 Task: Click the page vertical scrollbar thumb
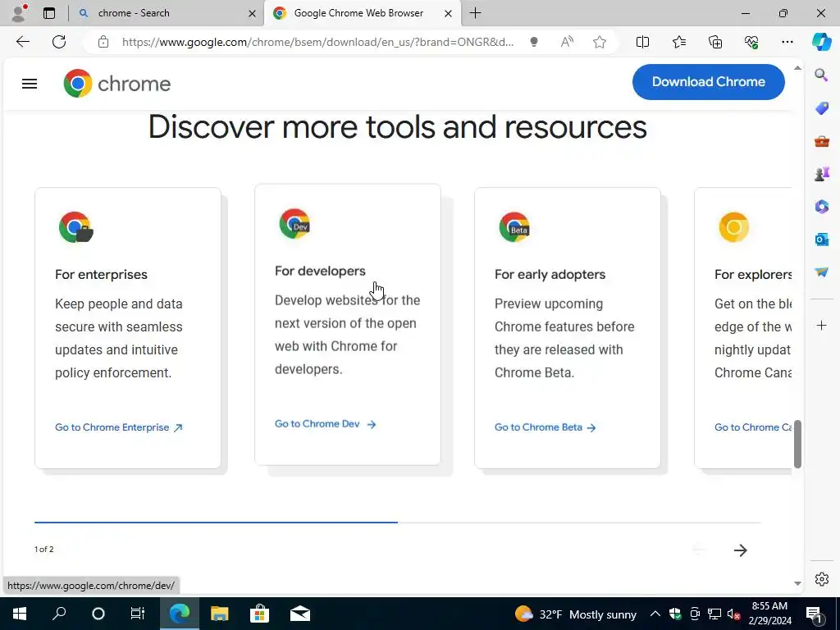click(797, 444)
